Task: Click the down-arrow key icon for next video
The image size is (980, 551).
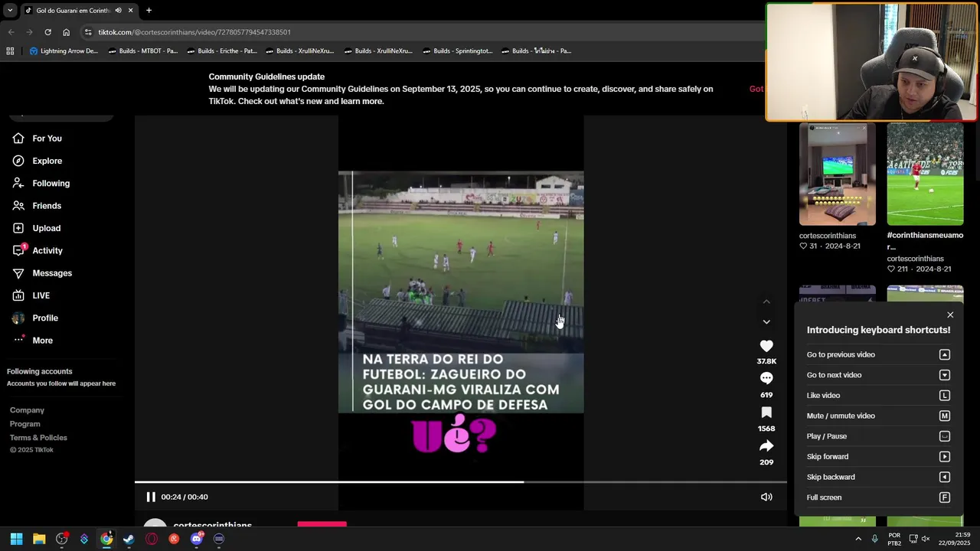Action: coord(945,375)
